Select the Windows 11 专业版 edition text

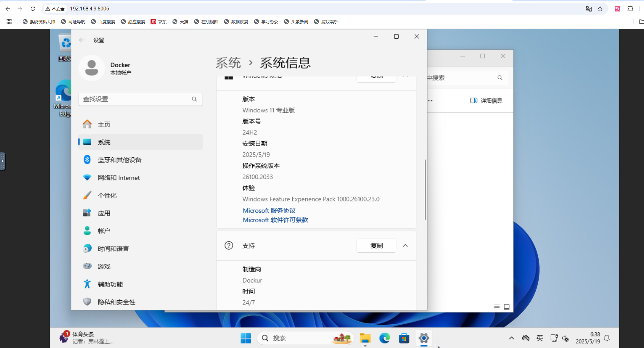coord(269,110)
